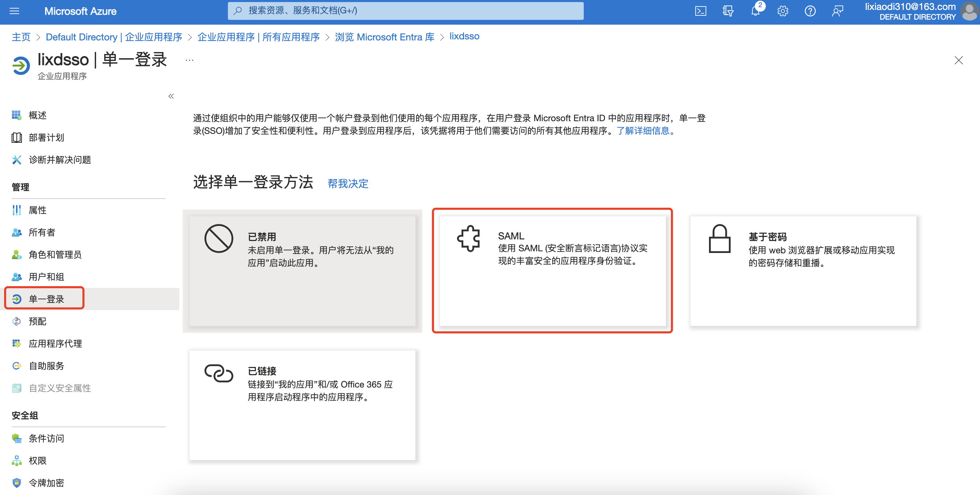980x495 pixels.
Task: Open feedback person icon
Action: tap(837, 11)
